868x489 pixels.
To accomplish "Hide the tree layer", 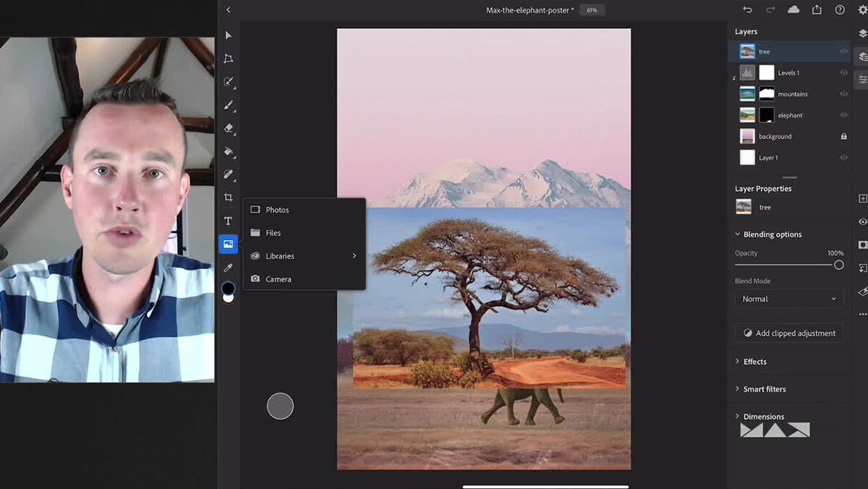I will pyautogui.click(x=843, y=51).
